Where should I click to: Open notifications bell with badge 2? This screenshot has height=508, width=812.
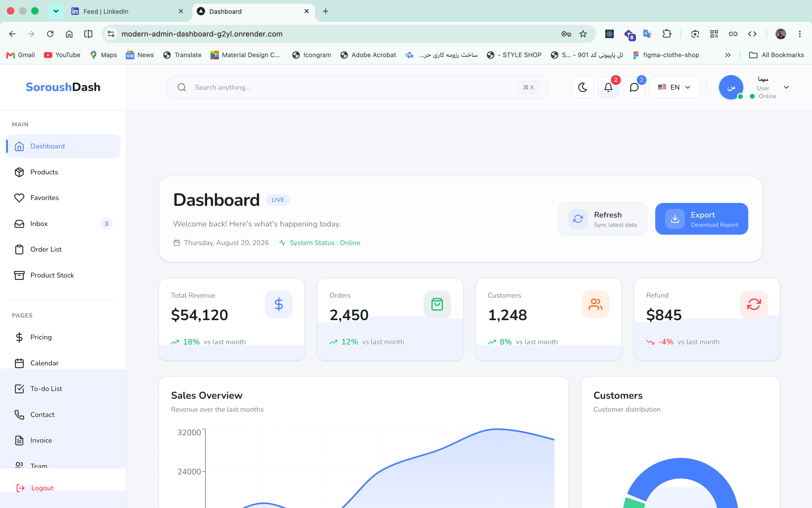[608, 87]
